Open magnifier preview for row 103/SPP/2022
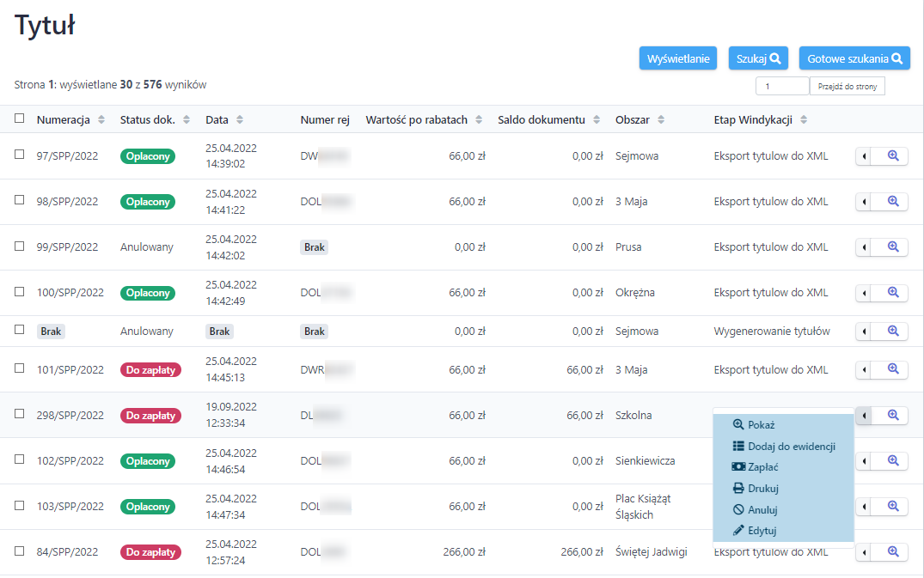The height and width of the screenshot is (578, 924). coord(893,506)
